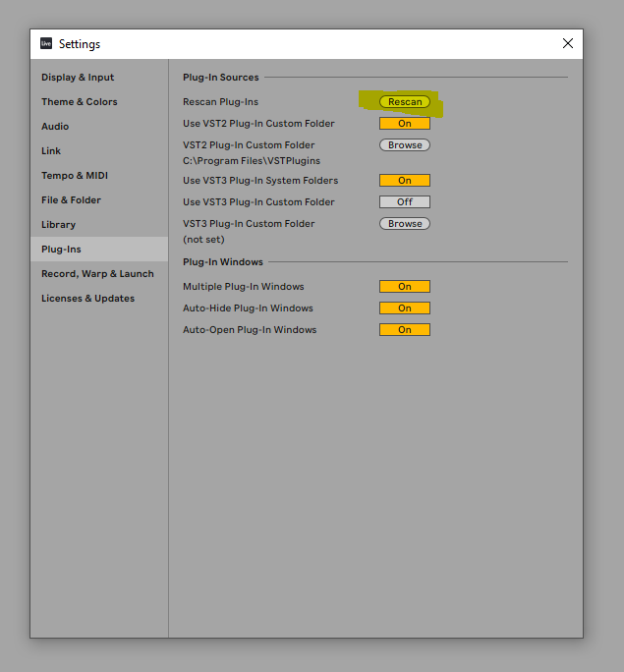Image resolution: width=624 pixels, height=672 pixels.
Task: Open Licenses & Updates settings tab
Action: (99, 299)
